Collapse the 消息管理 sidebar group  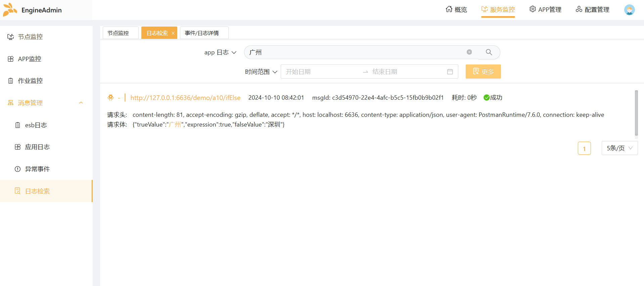coord(46,103)
